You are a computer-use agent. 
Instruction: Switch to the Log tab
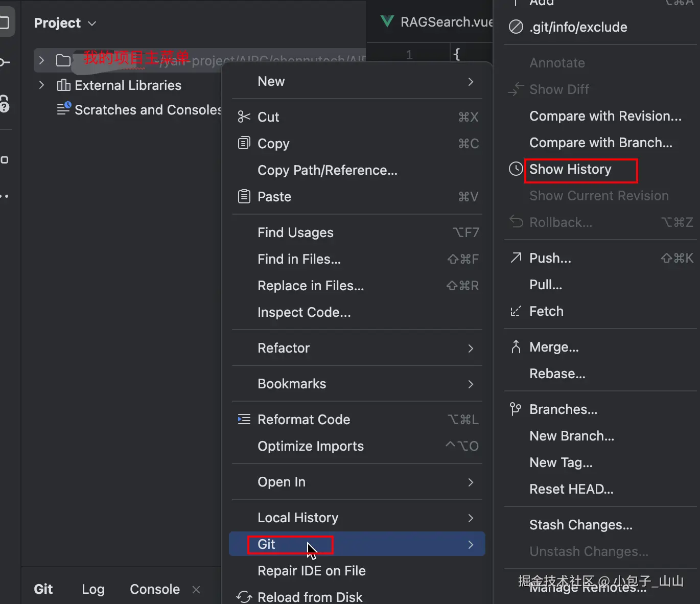(x=93, y=589)
